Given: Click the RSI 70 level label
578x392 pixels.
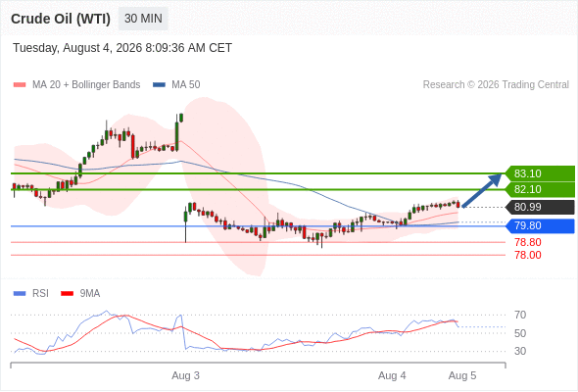Looking at the screenshot, I should pos(520,315).
